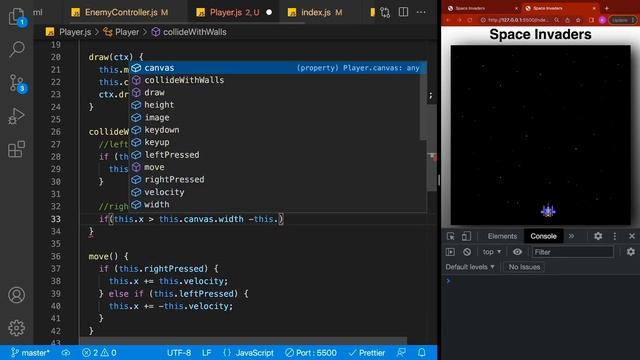Screen dimensions: 640x360
Task: Click the browser profile avatar
Action: pos(602,20)
